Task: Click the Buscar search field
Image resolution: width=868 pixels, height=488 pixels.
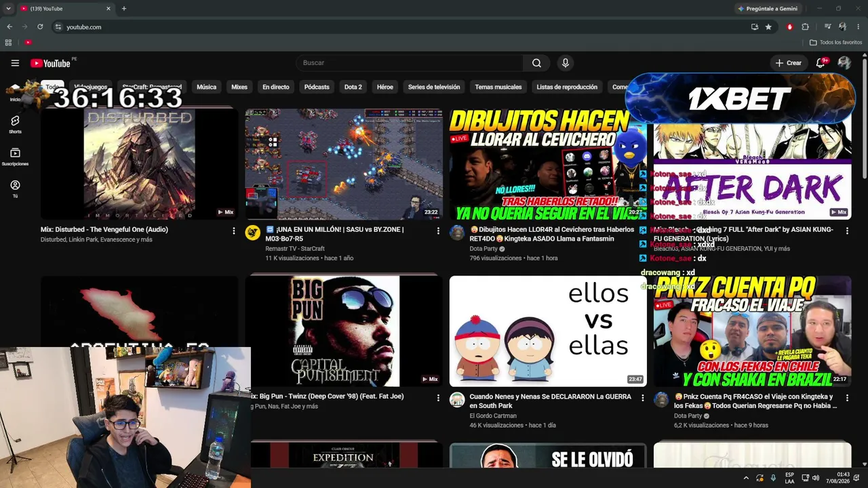Action: [409, 63]
